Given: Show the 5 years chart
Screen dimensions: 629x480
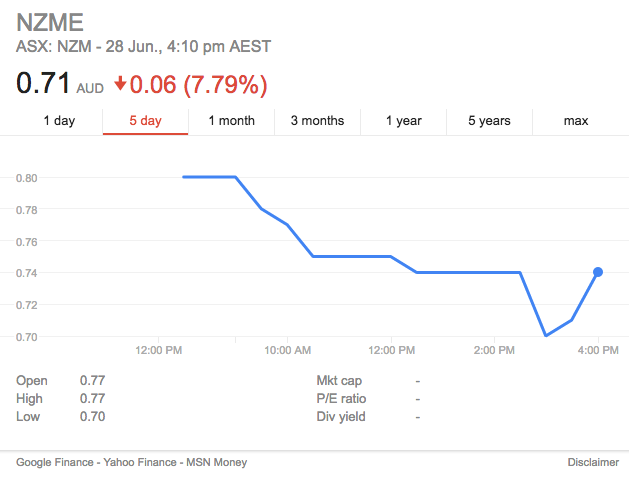Looking at the screenshot, I should pyautogui.click(x=489, y=121).
